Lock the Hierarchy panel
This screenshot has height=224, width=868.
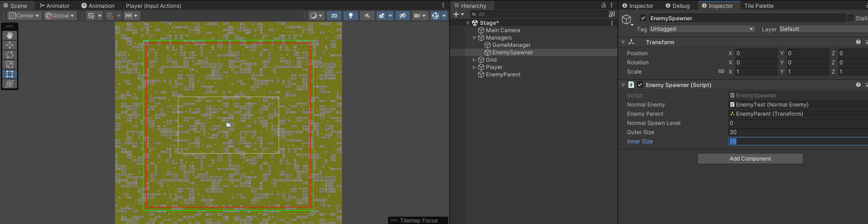pos(604,6)
